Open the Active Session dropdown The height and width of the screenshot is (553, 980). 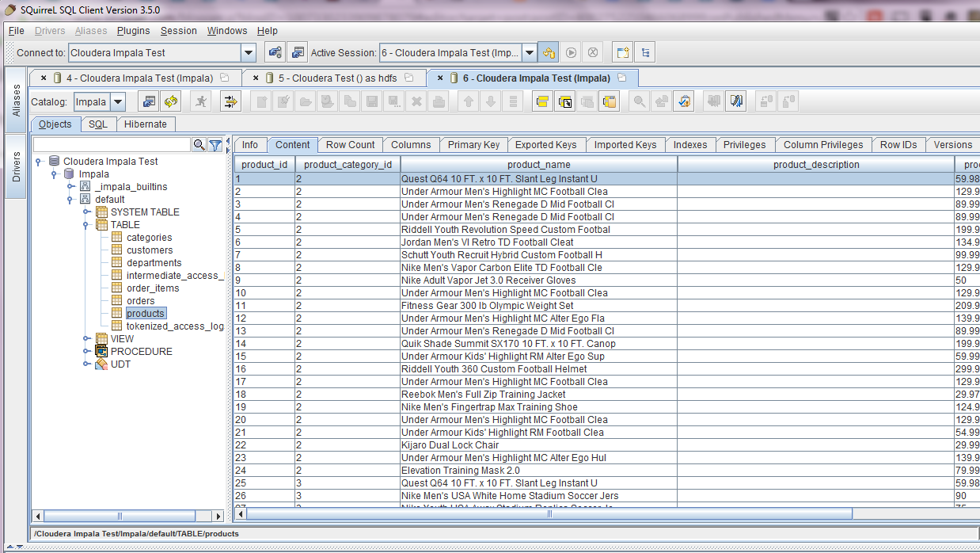529,53
